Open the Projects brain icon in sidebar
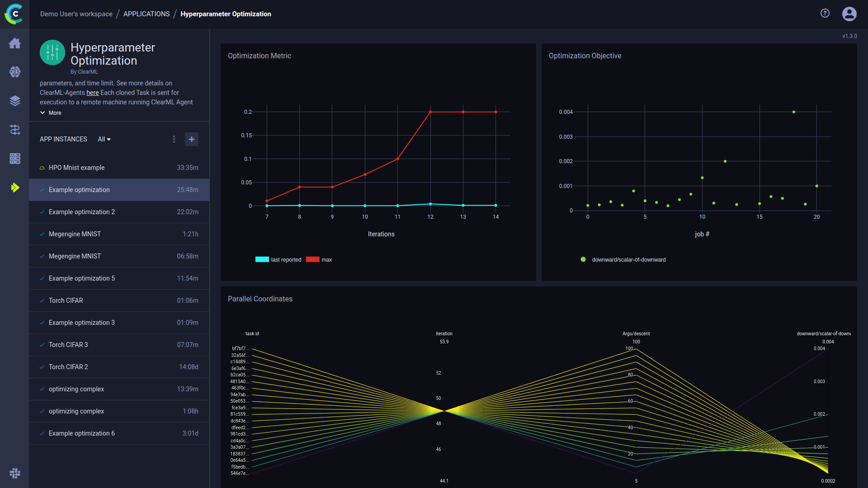The height and width of the screenshot is (488, 868). pyautogui.click(x=14, y=72)
